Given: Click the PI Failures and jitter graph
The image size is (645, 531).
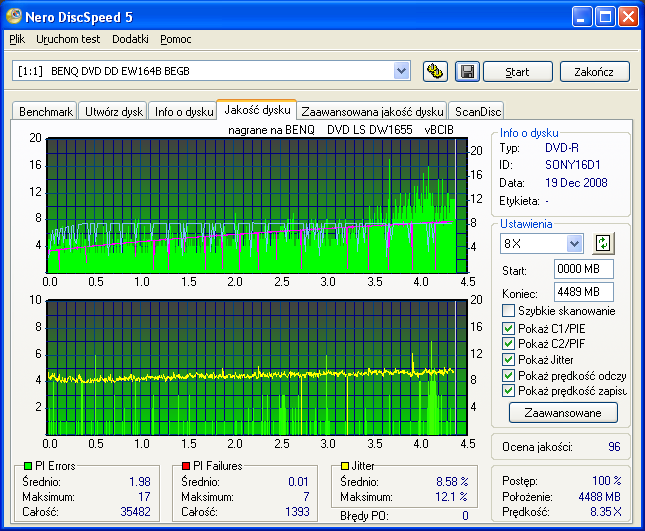Looking at the screenshot, I should tap(257, 368).
